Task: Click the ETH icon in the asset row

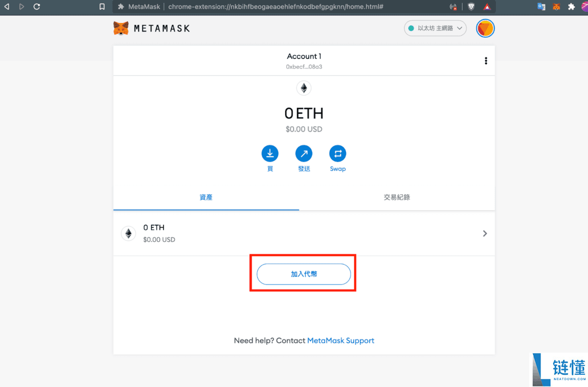Action: click(x=128, y=233)
